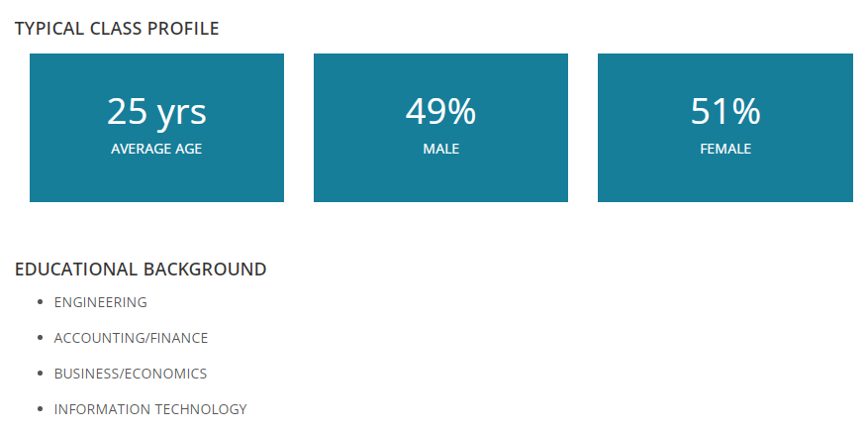
Task: Click the 49% number text
Action: click(440, 111)
